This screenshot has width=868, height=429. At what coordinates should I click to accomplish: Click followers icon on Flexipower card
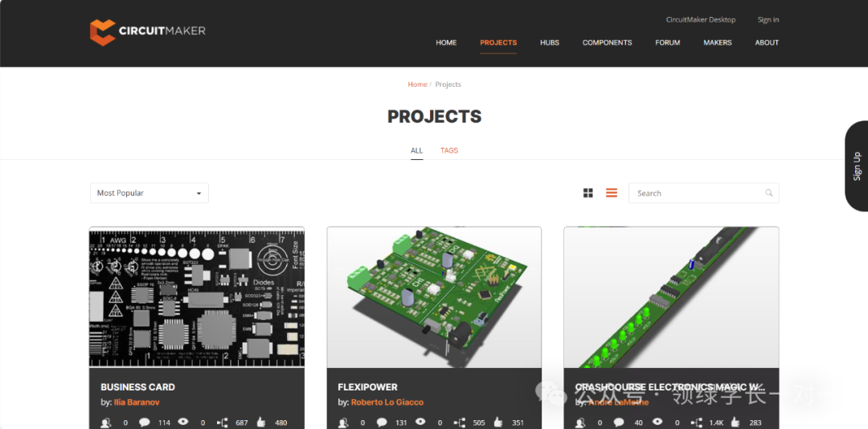tap(342, 423)
